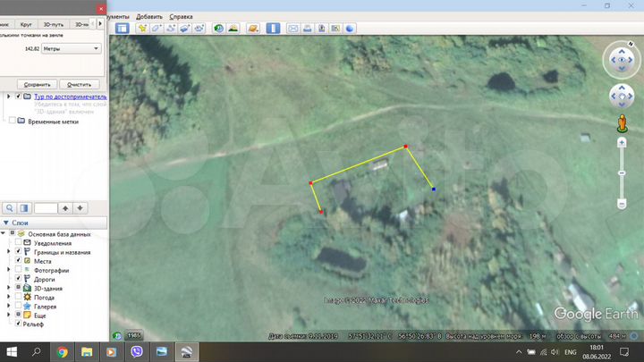Click the ENG language indicator

(x=570, y=352)
